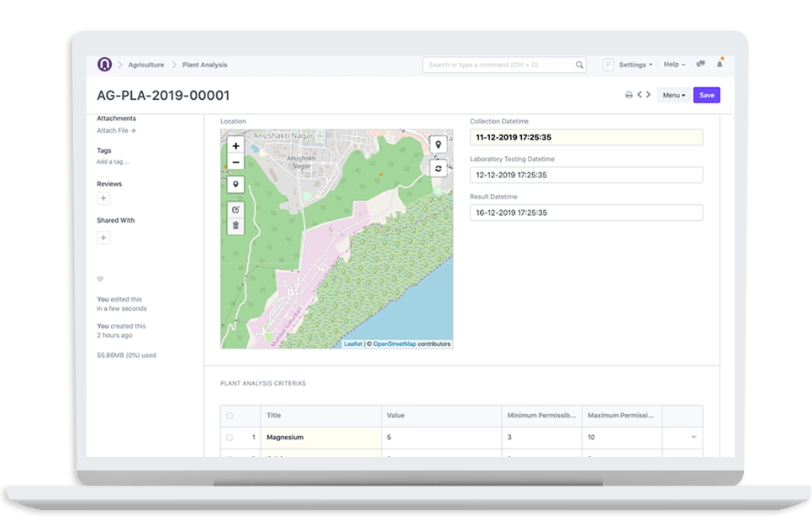Image resolution: width=812 pixels, height=520 pixels.
Task: Zoom out on the location map
Action: pos(235,162)
